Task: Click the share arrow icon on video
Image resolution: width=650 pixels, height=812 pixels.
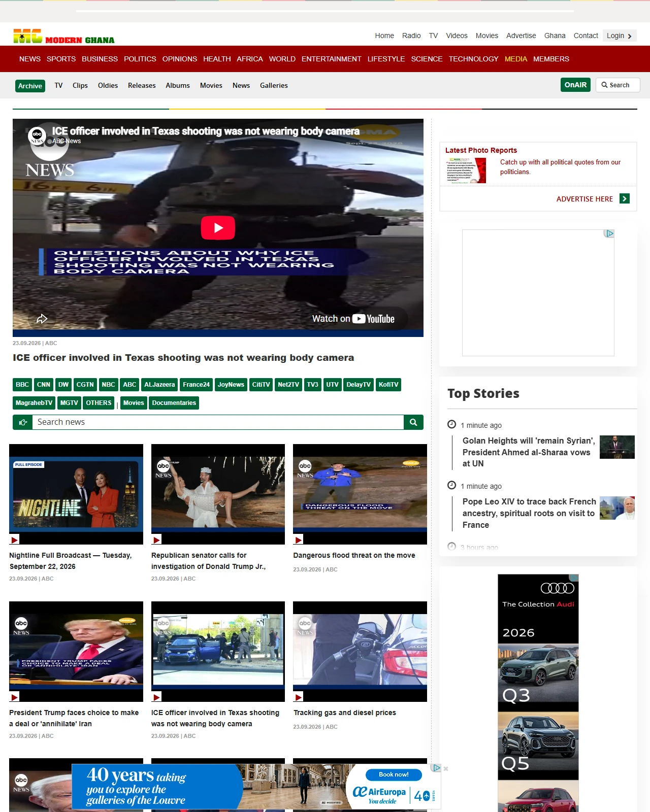Action: coord(42,319)
